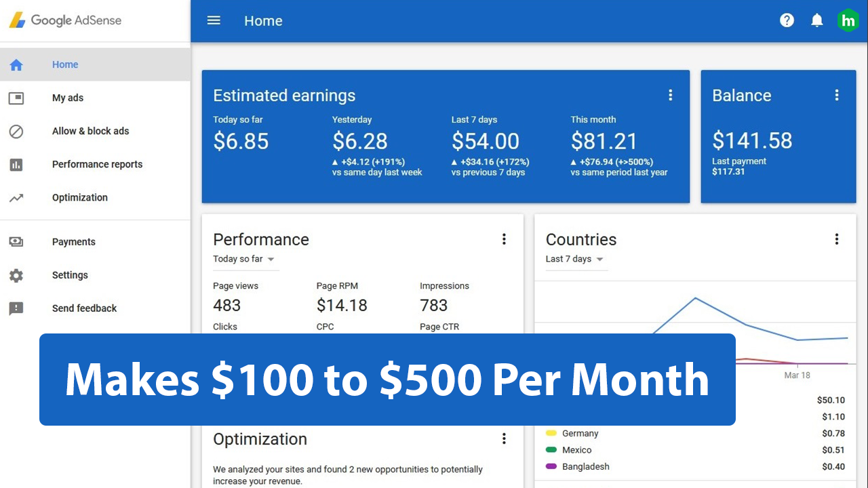Open Performance reports page
The width and height of the screenshot is (868, 488).
tap(97, 164)
